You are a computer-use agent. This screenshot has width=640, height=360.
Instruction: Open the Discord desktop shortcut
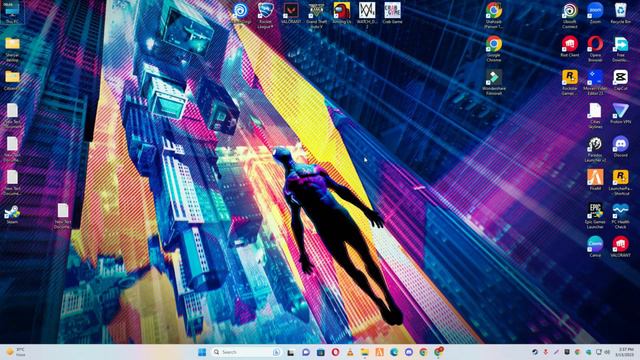(x=620, y=147)
